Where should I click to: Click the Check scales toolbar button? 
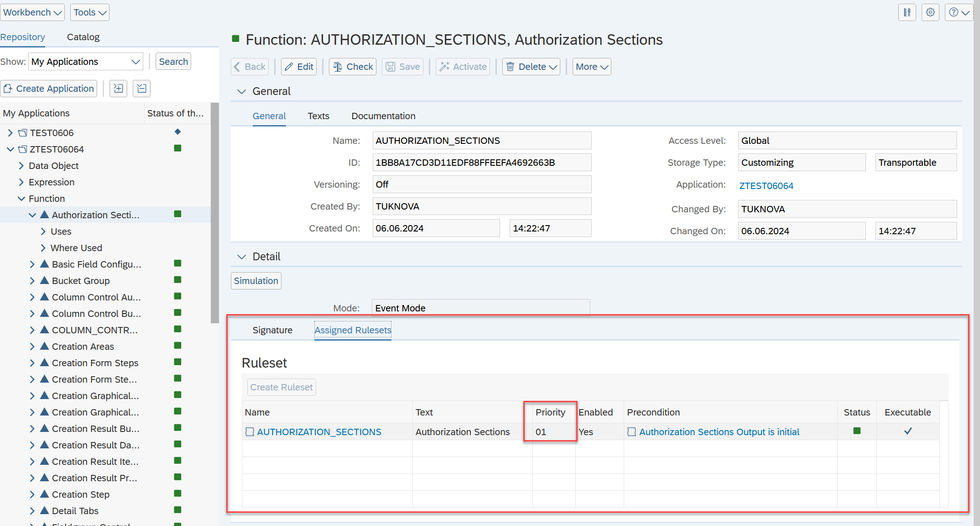[353, 67]
